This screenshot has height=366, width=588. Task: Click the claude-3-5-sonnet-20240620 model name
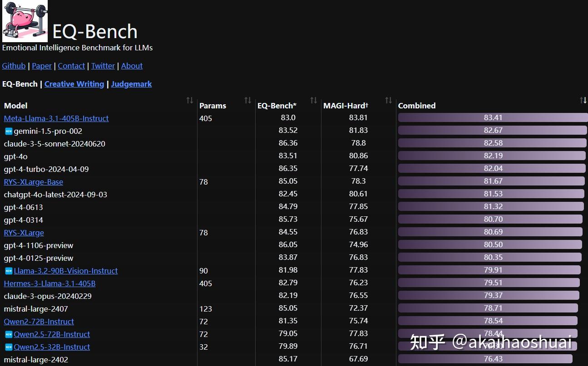[54, 144]
